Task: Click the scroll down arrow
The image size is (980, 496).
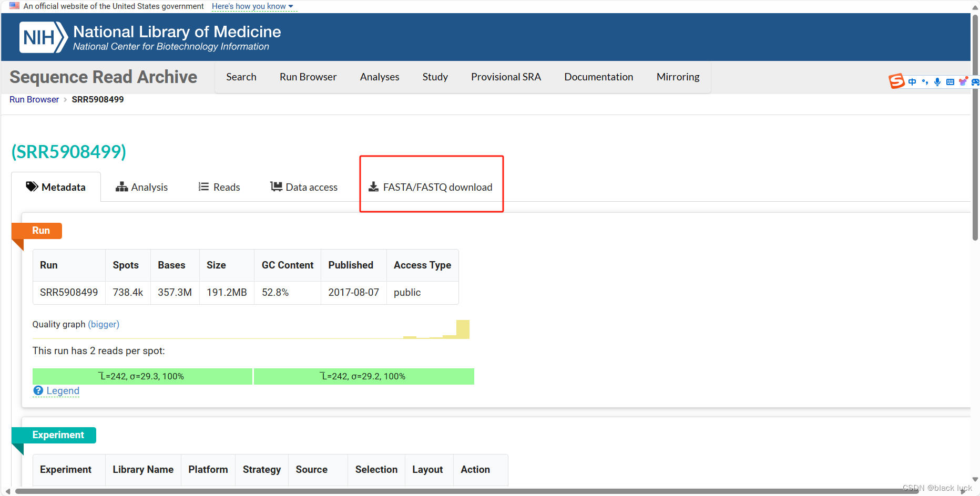Action: (975, 479)
